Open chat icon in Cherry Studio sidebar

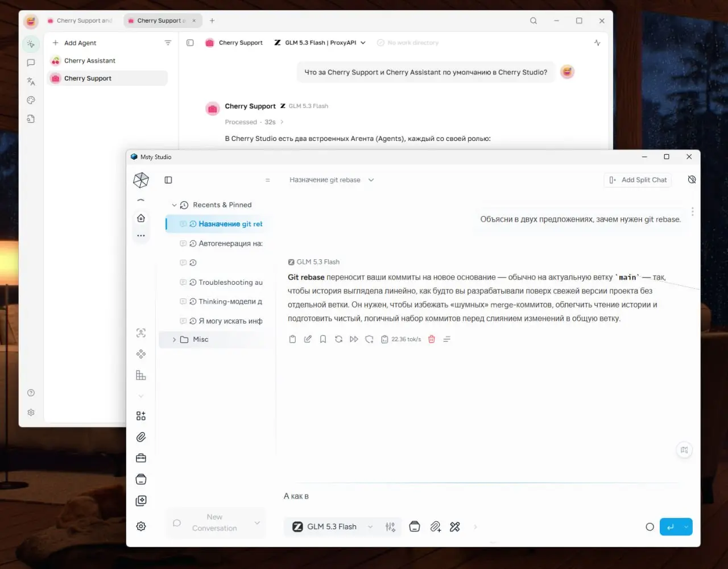tap(31, 63)
